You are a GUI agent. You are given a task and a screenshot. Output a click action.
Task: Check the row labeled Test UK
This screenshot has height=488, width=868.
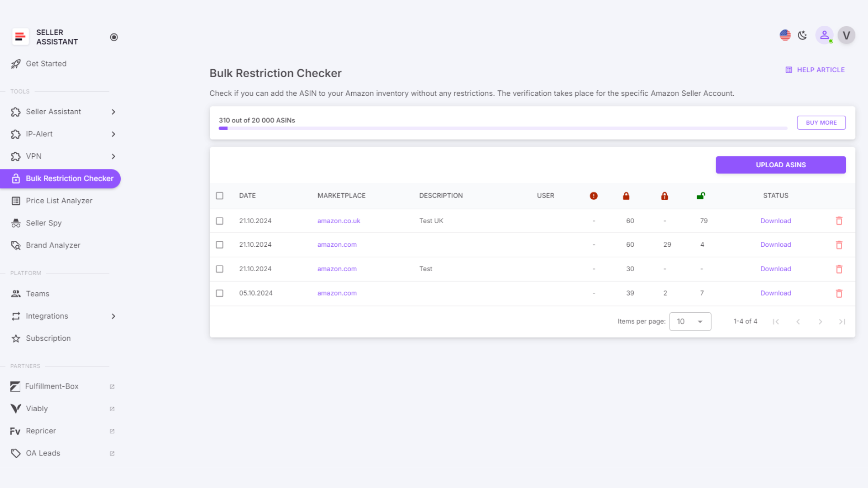tap(220, 221)
